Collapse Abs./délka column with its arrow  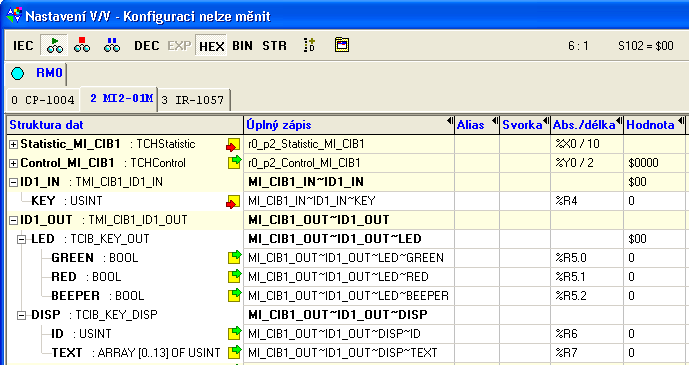click(x=619, y=120)
